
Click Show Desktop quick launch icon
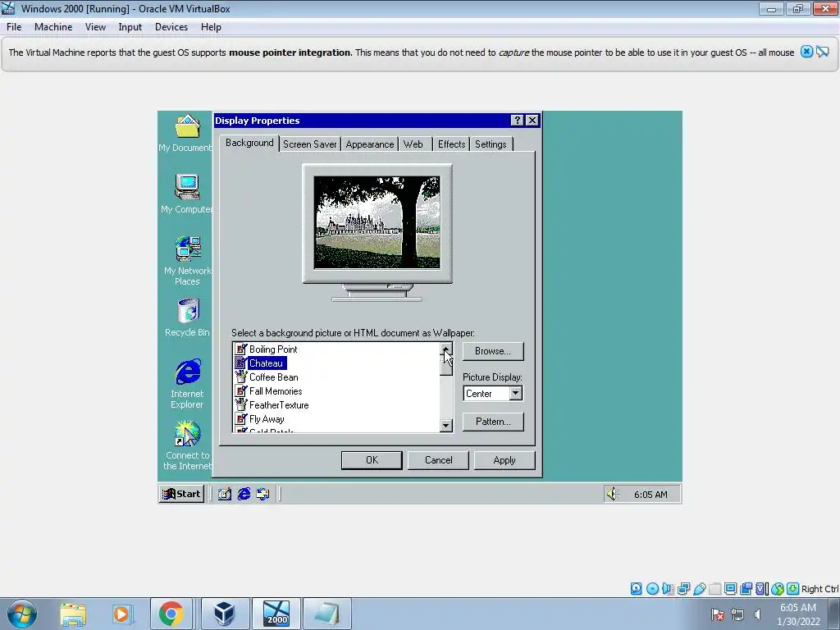coord(225,494)
